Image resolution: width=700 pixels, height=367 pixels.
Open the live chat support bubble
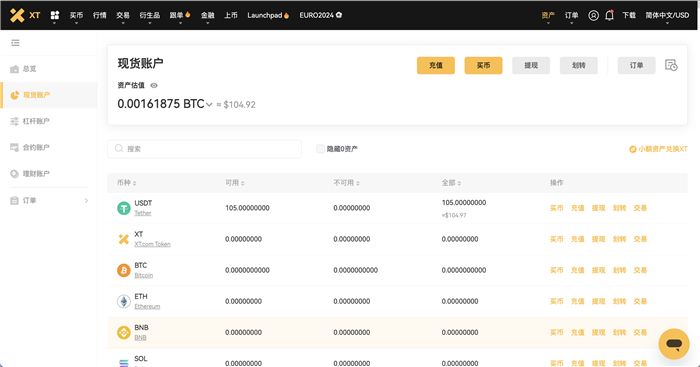[674, 344]
